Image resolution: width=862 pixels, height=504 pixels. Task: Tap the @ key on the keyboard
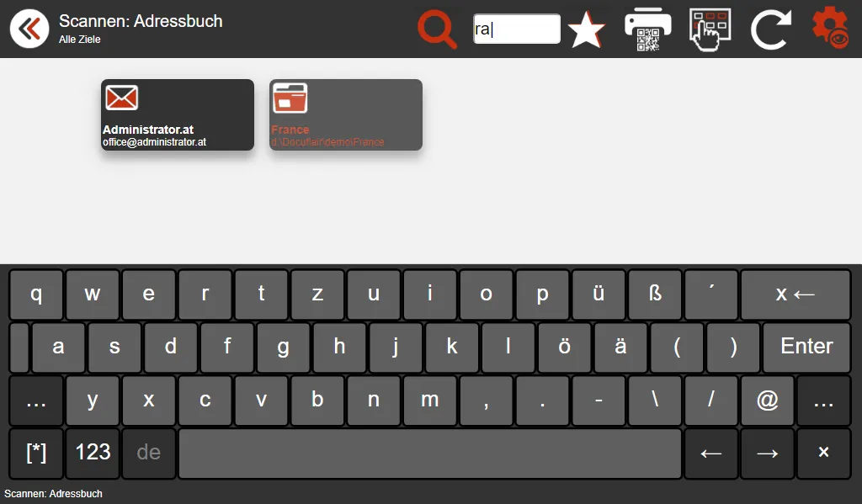point(767,401)
